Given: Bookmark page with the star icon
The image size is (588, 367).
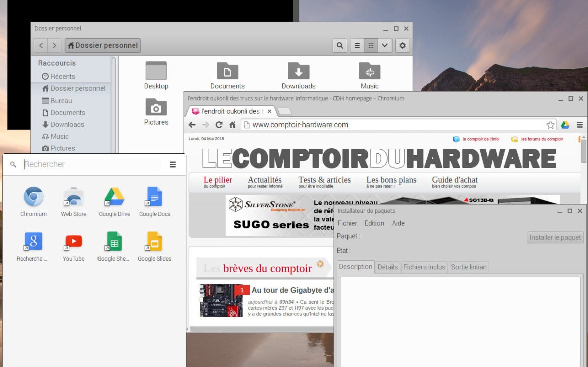Looking at the screenshot, I should 550,125.
